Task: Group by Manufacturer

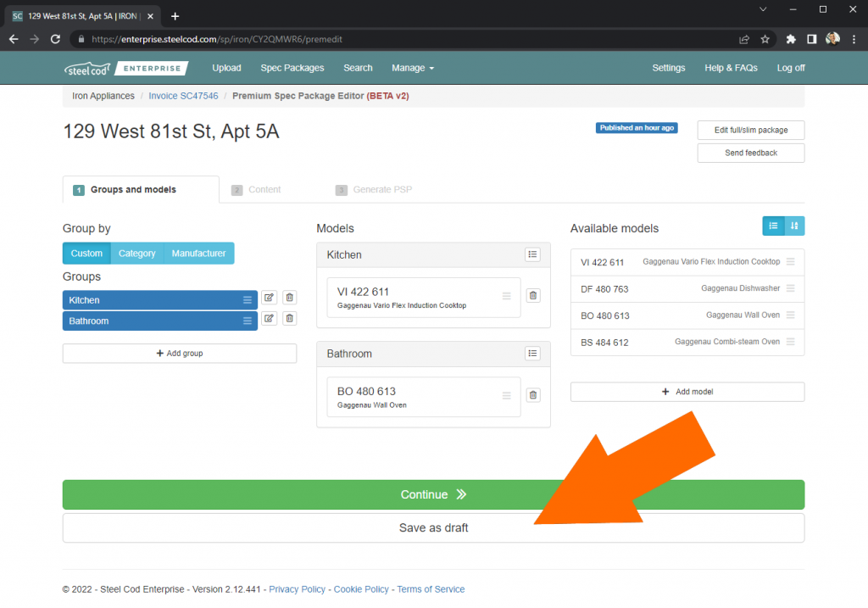Action: pyautogui.click(x=198, y=253)
